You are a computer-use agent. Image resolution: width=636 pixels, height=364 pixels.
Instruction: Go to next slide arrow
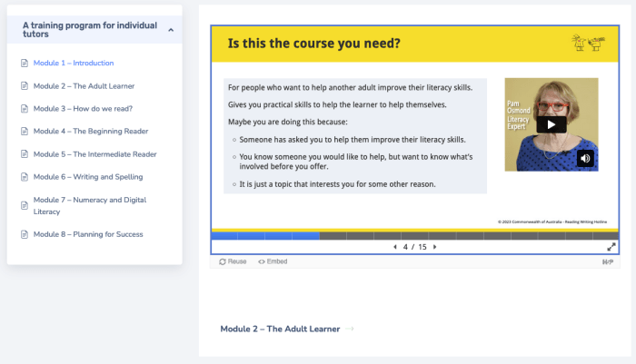pos(435,247)
